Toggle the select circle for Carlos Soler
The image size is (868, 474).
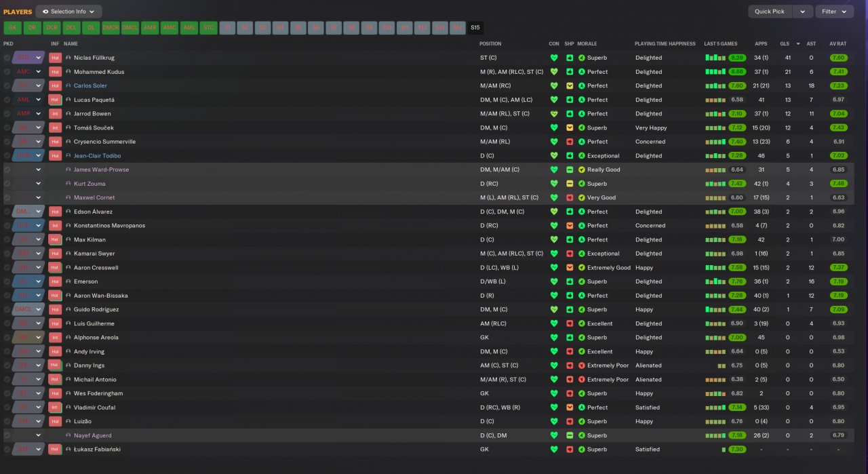(x=7, y=85)
